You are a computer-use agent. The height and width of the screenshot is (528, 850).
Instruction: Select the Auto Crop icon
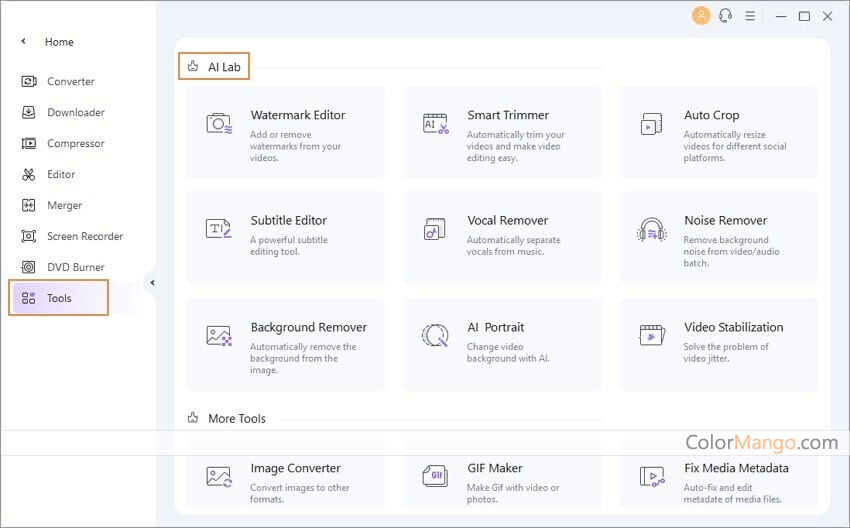[652, 124]
